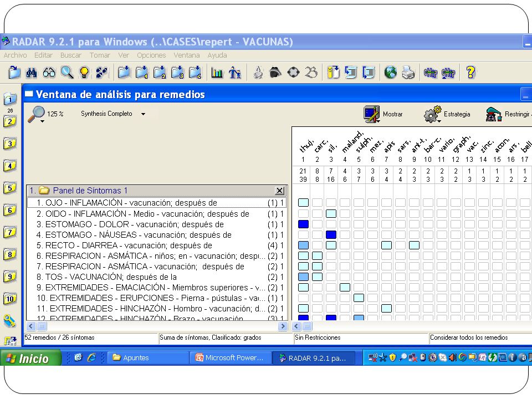Click the light blue maland. cell for EXTREMIDADES - EMACIACIÓN
532x399 pixels.
click(x=345, y=288)
